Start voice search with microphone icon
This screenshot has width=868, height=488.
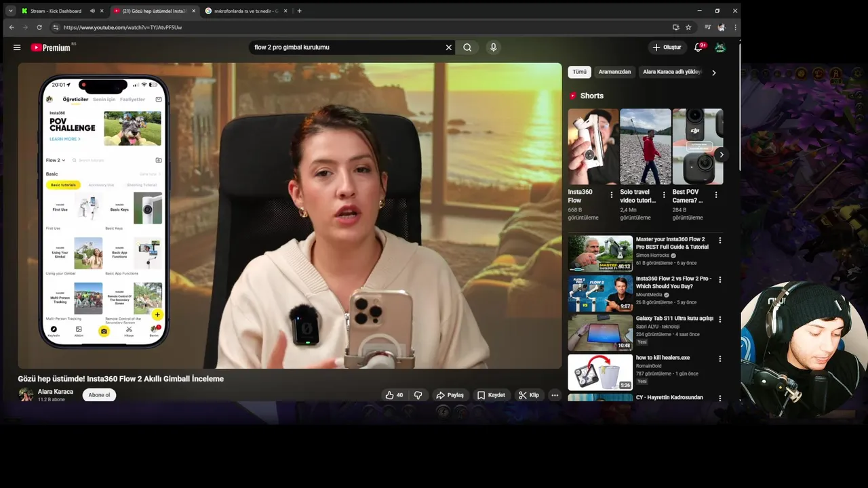pos(493,47)
